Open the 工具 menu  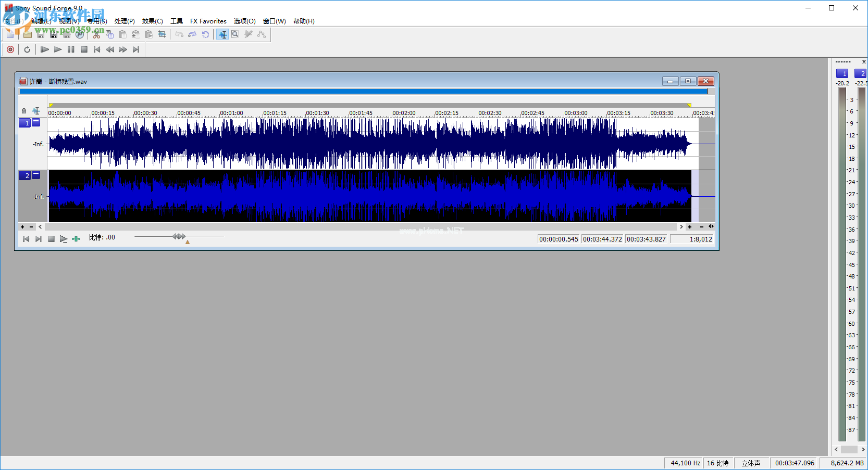[x=177, y=21]
